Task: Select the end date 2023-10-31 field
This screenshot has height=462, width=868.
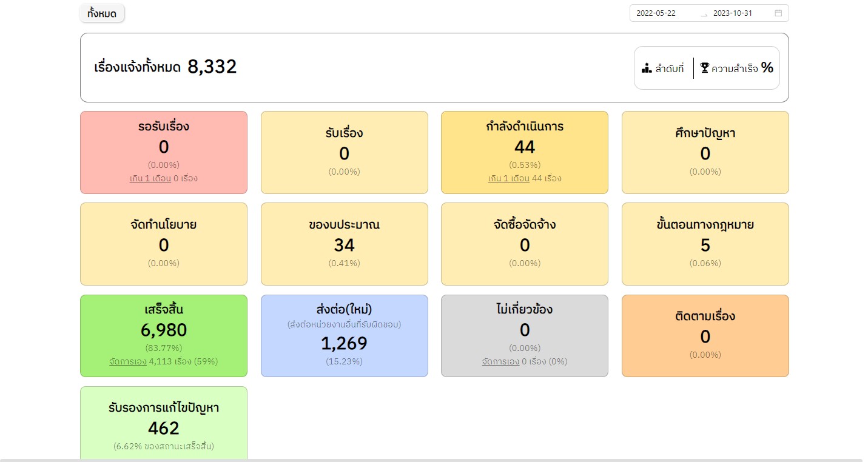Action: point(732,13)
